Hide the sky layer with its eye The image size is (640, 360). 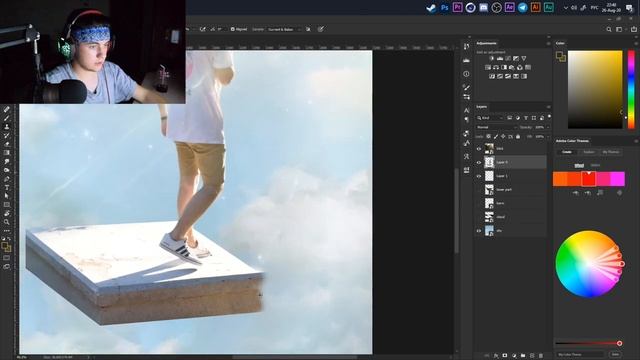[x=479, y=231]
